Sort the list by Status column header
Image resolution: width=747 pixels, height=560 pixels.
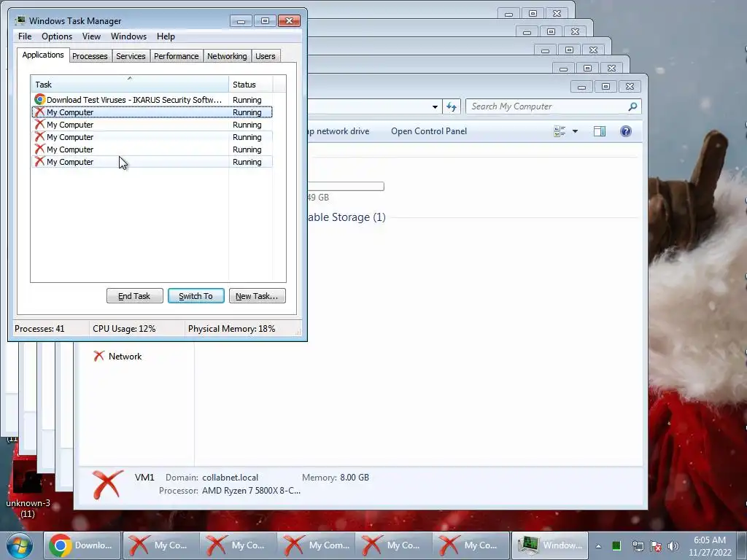point(250,85)
